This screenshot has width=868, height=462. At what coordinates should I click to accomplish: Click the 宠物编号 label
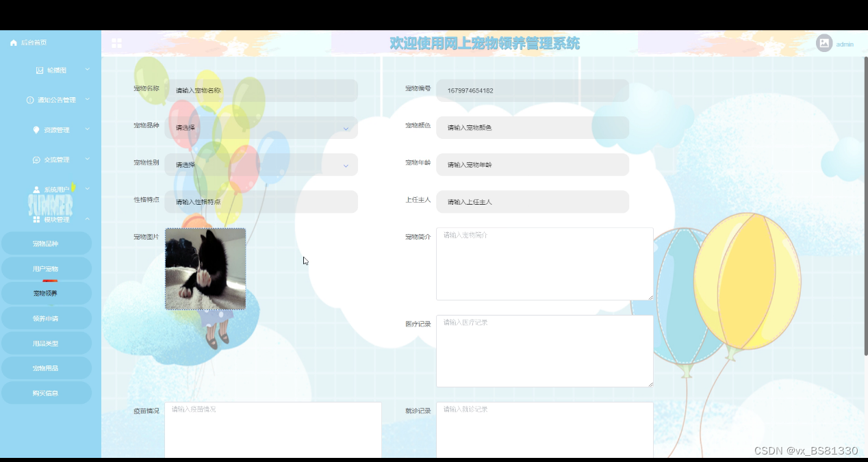coord(418,88)
